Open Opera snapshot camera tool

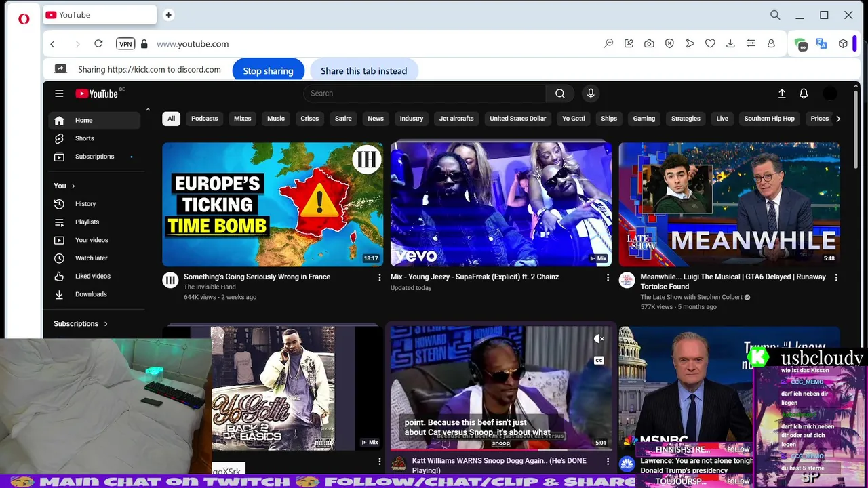click(x=649, y=43)
